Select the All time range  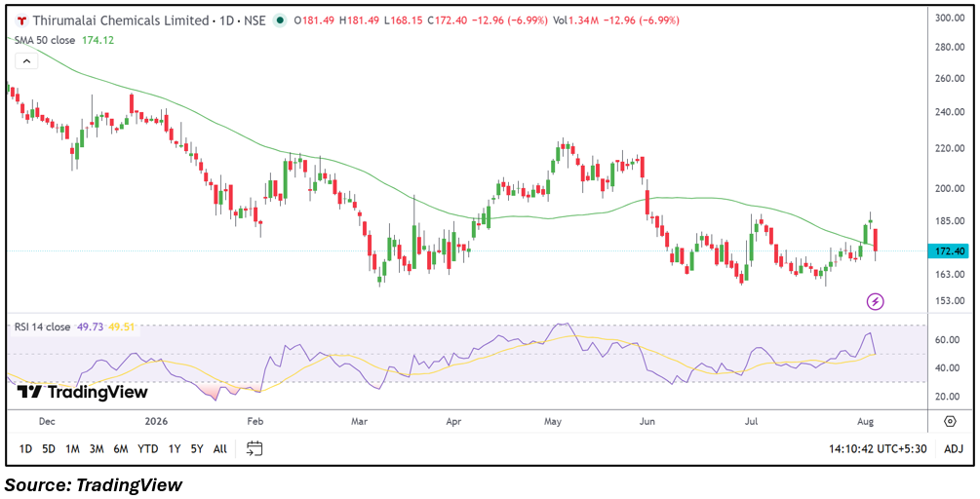pos(220,448)
